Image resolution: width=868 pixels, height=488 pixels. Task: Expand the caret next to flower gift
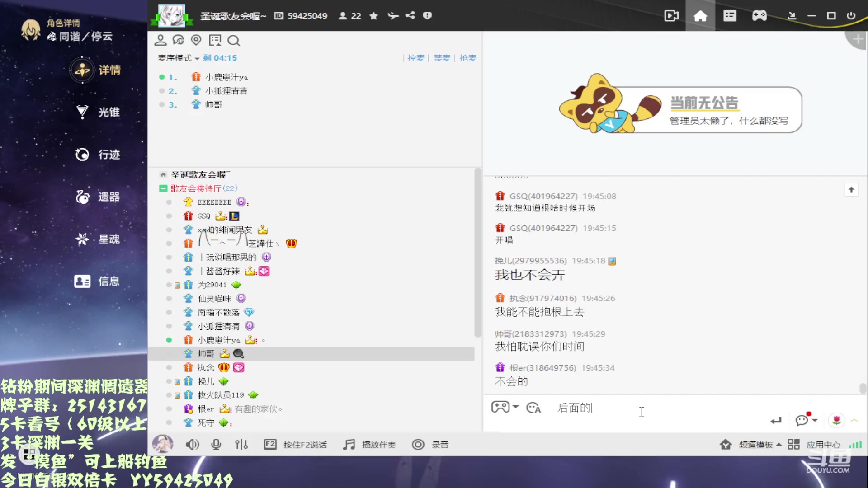[x=854, y=420]
